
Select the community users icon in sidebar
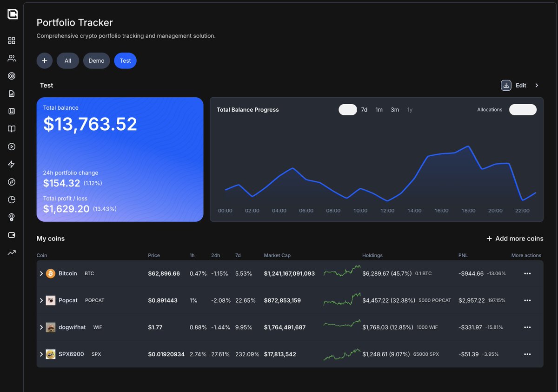(12, 58)
